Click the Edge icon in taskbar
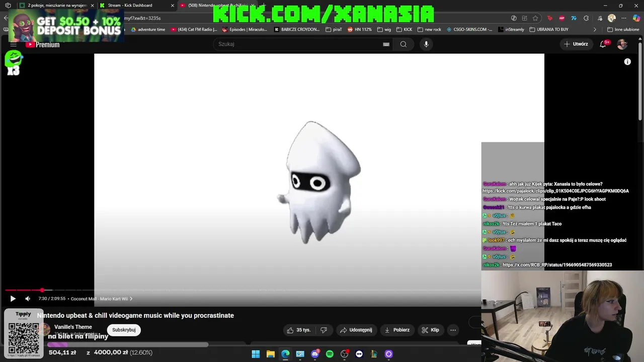This screenshot has height=362, width=644. tap(285, 354)
